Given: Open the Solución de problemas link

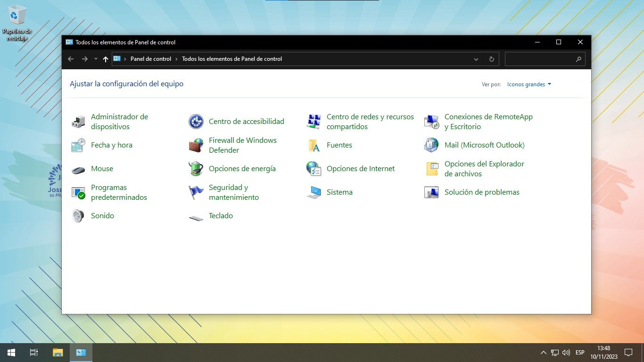Looking at the screenshot, I should tap(482, 192).
